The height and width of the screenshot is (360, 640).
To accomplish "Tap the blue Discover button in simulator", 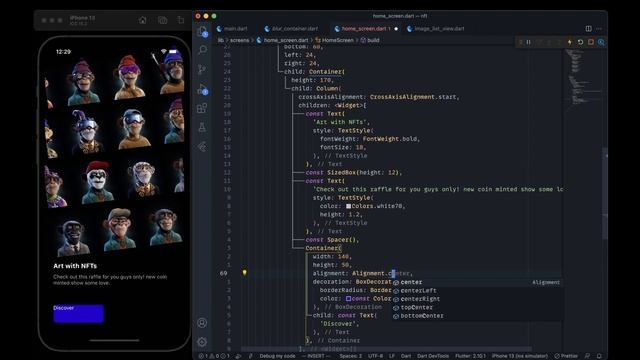I will [78, 313].
